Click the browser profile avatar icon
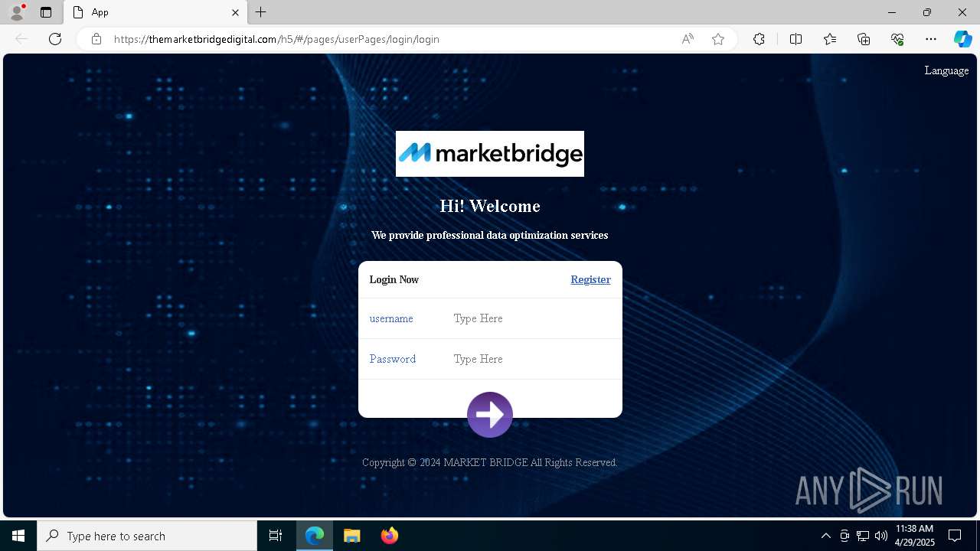The image size is (980, 551). pos(17,12)
